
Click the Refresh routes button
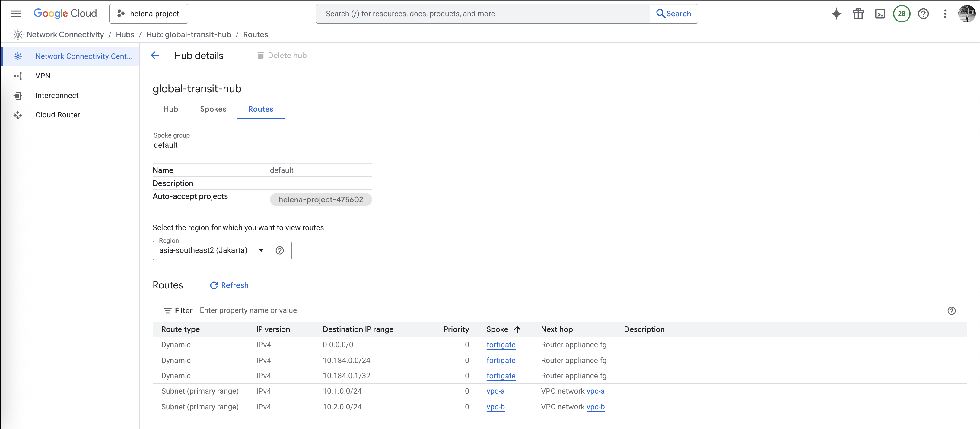pos(229,285)
